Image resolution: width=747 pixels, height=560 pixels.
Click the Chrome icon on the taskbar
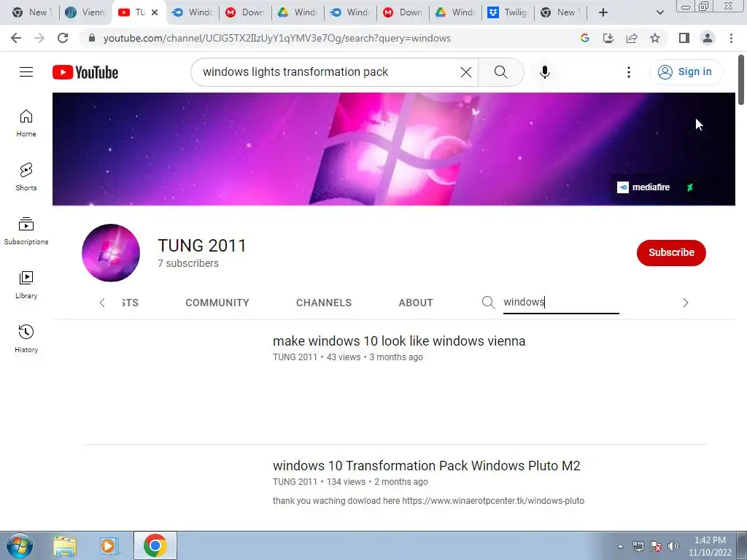155,545
